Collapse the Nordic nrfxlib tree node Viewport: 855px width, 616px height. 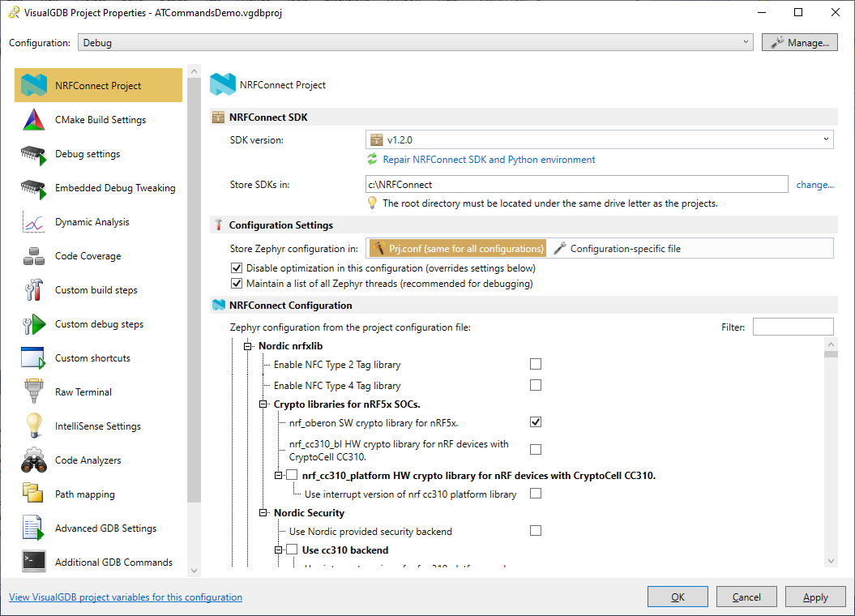247,346
